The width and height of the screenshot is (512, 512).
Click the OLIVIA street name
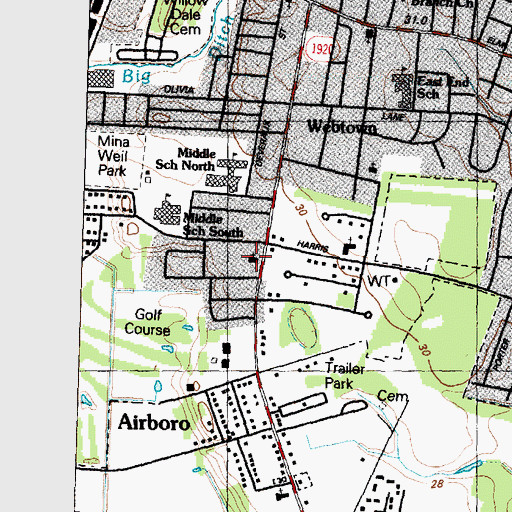[x=179, y=90]
